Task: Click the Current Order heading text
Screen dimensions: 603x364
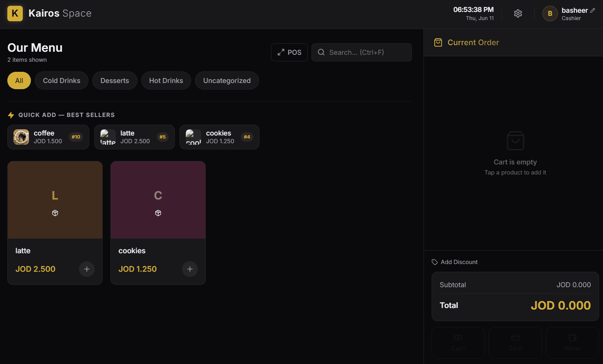Action: [473, 42]
